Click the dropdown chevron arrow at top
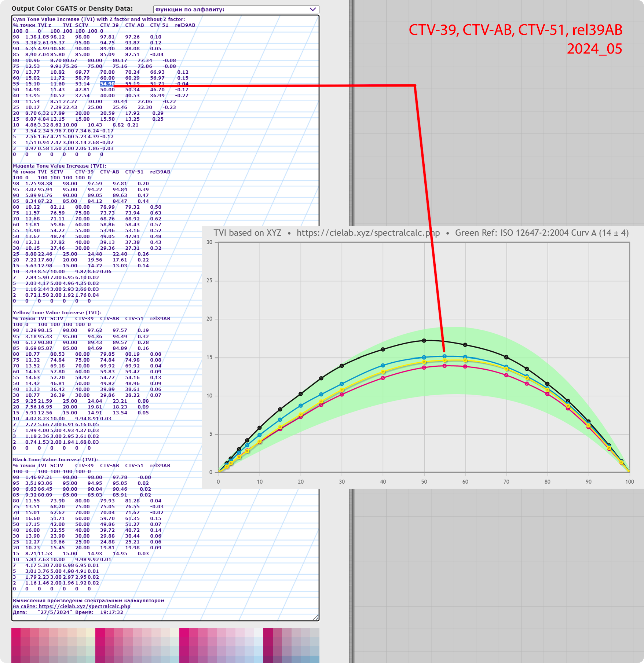 (x=312, y=10)
